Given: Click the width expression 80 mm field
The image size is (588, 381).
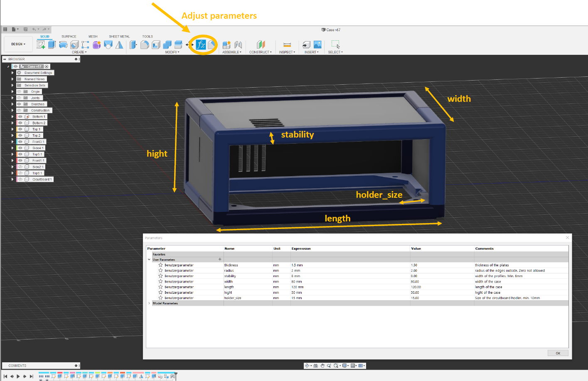Looking at the screenshot, I should click(x=297, y=282).
